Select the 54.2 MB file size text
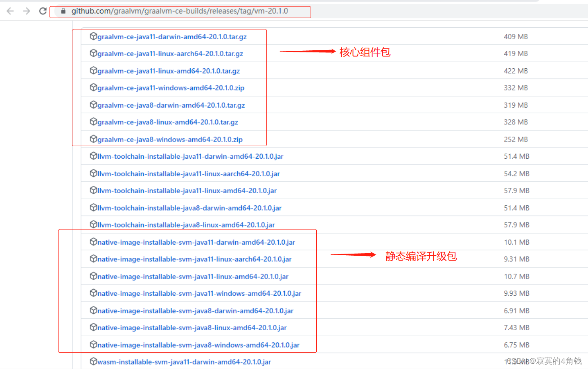 click(x=516, y=174)
